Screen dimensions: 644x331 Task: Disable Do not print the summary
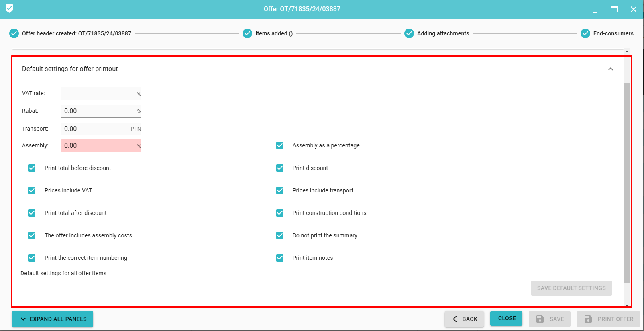tap(280, 235)
